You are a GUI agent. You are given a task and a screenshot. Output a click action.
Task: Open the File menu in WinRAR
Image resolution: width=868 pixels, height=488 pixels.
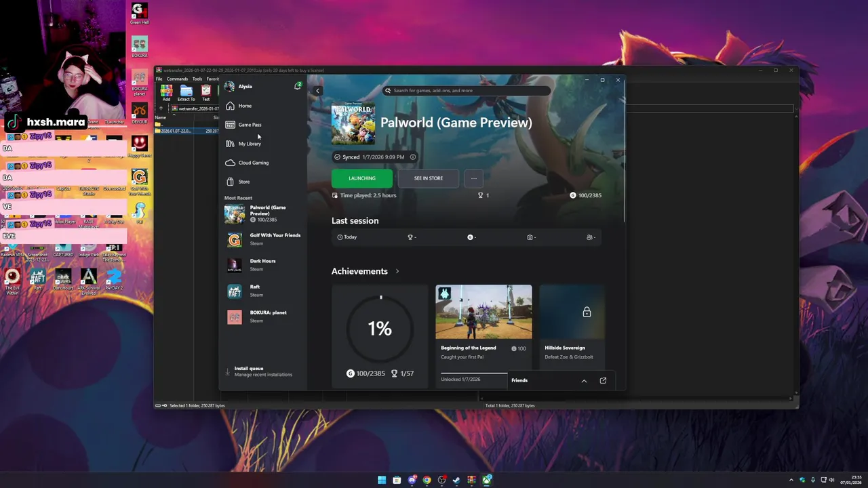(159, 79)
